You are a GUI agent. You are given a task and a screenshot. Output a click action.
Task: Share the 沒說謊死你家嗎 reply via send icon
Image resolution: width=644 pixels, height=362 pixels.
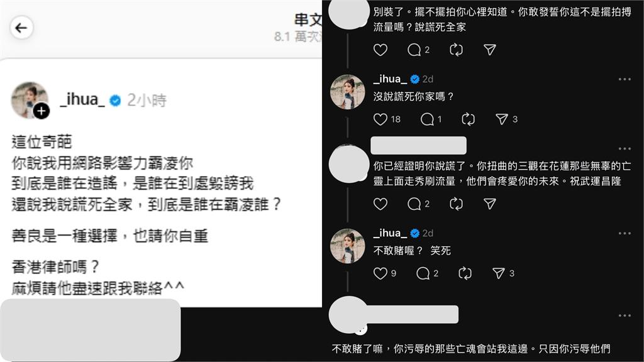pos(501,119)
